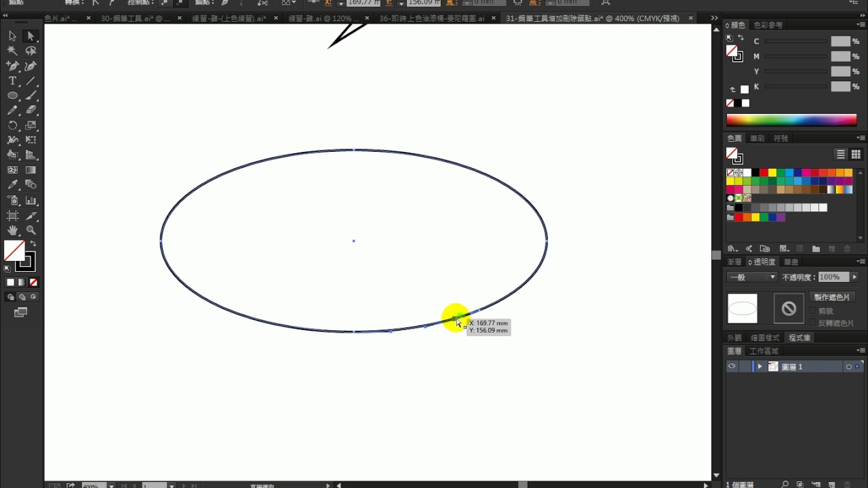This screenshot has width=868, height=488.
Task: Enable the 反轉遮色片 invert mask checkbox
Action: 813,323
